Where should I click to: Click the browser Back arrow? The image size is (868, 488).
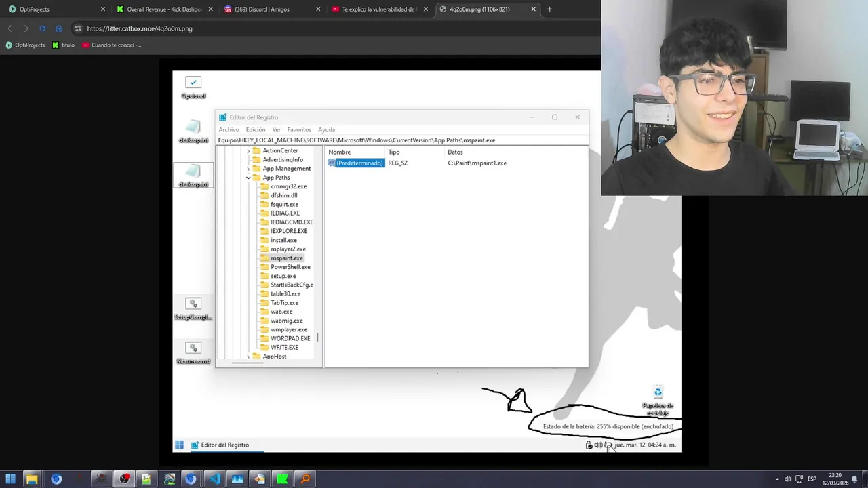coord(9,28)
